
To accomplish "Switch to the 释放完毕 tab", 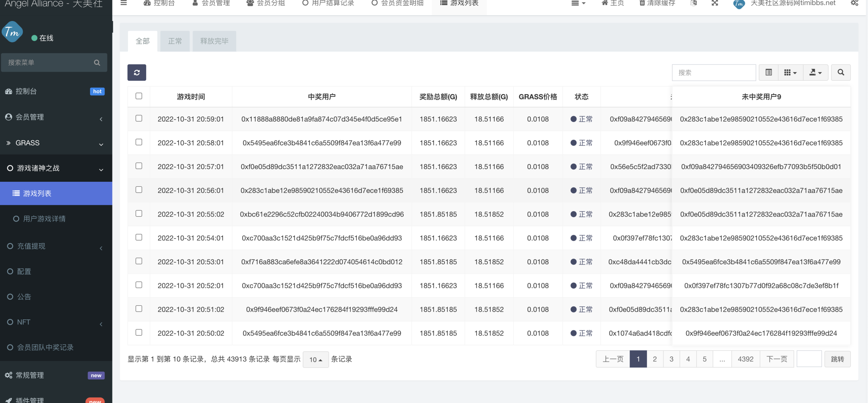I will (214, 41).
